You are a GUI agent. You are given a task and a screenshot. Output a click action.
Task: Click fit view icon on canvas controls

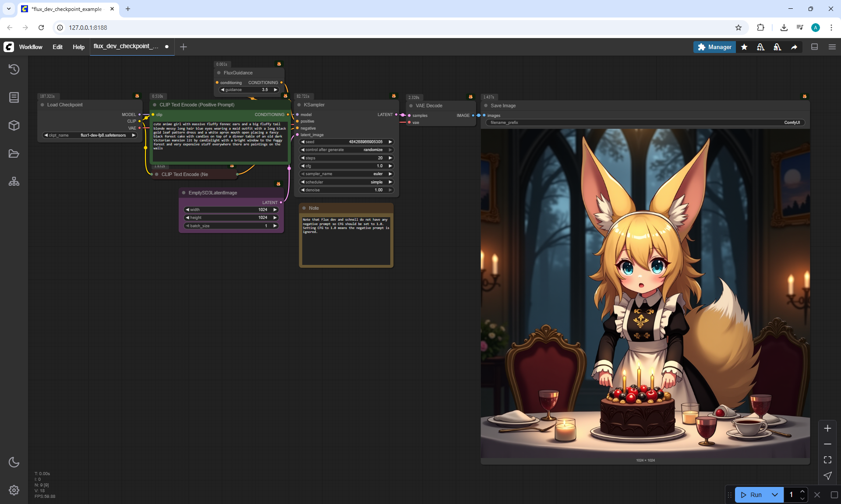pos(827,460)
